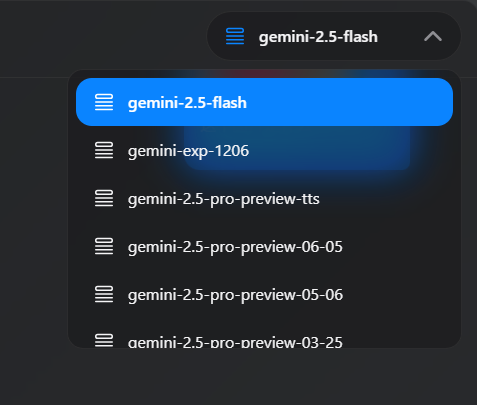Click the blue stack icon in model selector
The image size is (477, 405).
click(235, 36)
